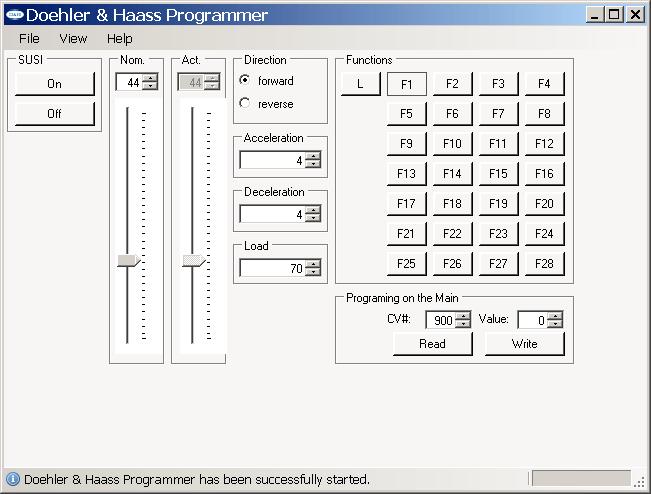This screenshot has width=651, height=494.
Task: Decrease the Deceleration value
Action: pos(313,218)
